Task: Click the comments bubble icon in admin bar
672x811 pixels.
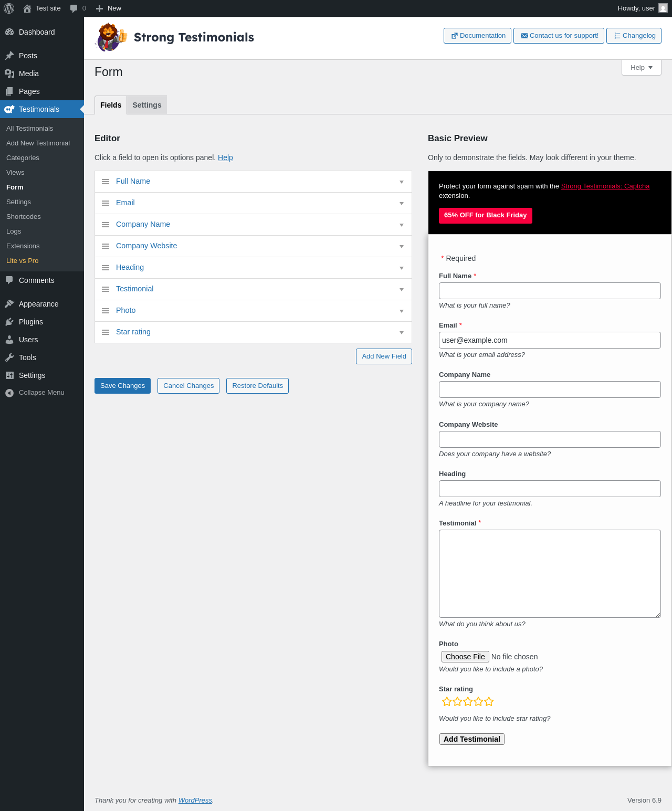Action: [x=74, y=8]
